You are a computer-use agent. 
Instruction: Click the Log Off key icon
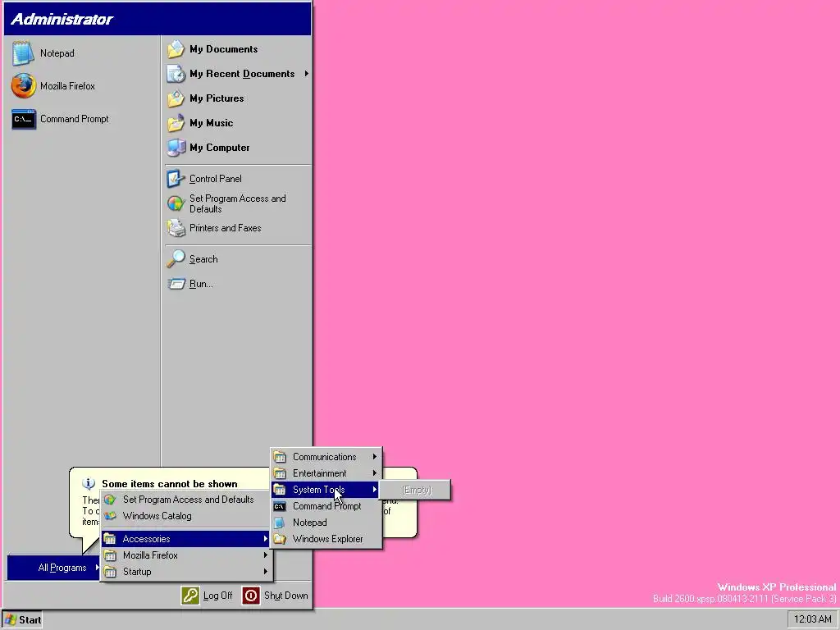coord(190,596)
